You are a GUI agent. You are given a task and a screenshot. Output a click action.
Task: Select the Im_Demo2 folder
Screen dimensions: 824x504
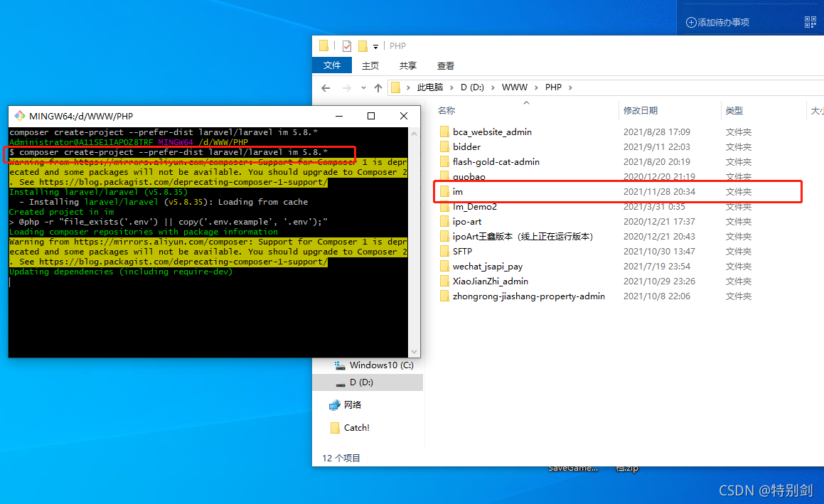[474, 207]
